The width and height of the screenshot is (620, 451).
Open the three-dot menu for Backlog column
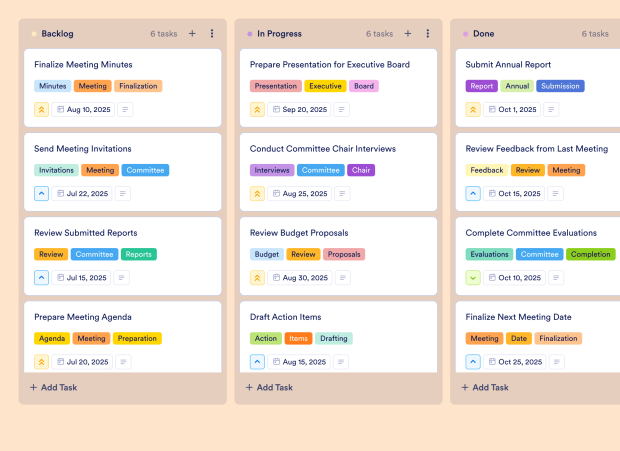212,34
